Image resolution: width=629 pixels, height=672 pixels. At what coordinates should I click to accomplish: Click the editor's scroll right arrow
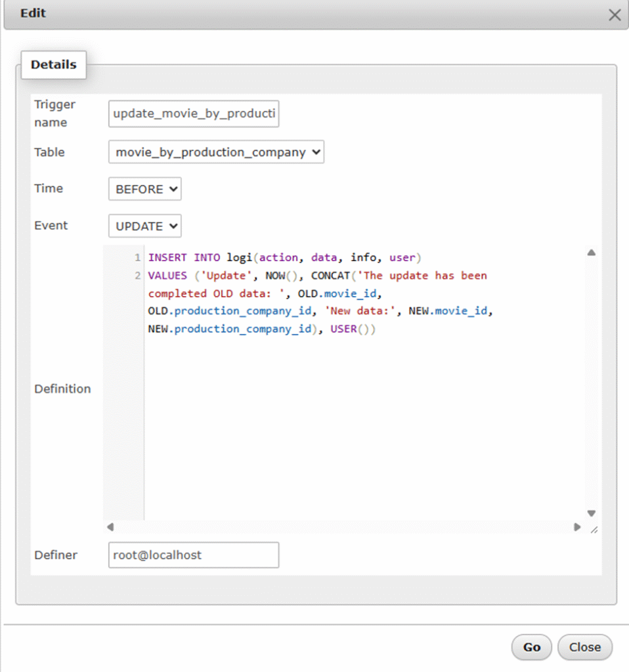(577, 527)
